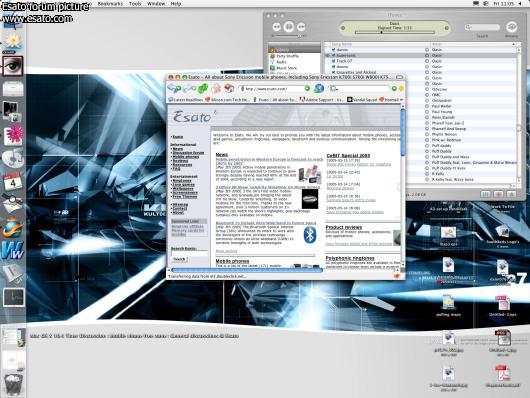The height and width of the screenshot is (398, 530).
Task: Select Library in iTunes source list
Action: click(x=294, y=50)
